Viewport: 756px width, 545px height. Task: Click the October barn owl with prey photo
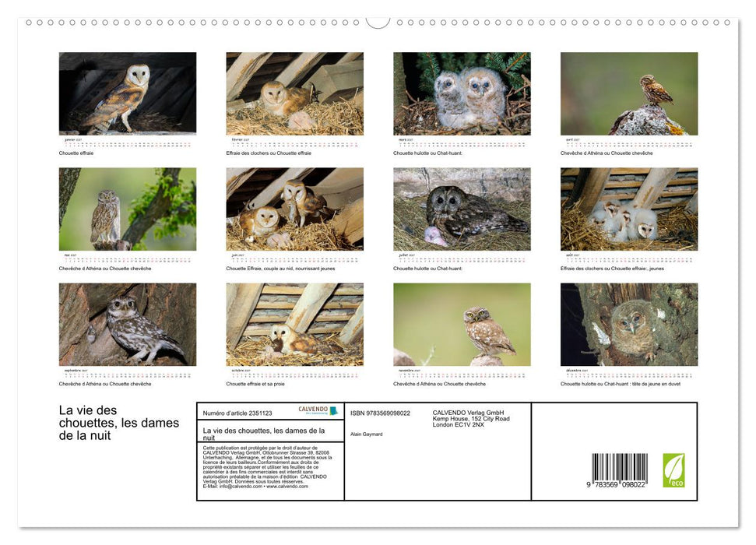point(294,324)
